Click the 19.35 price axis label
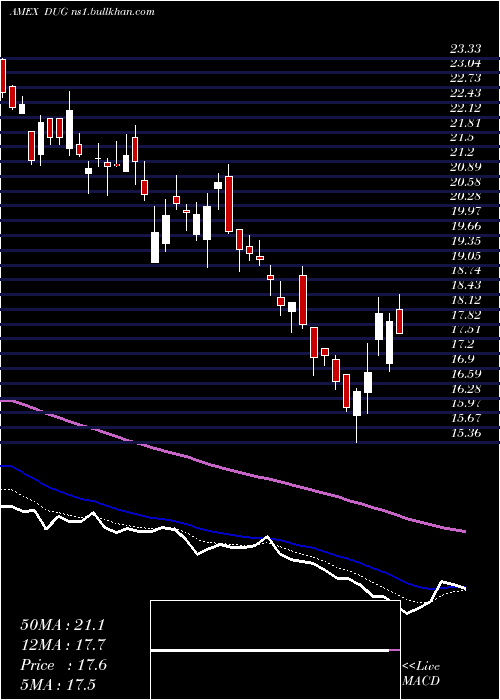 [466, 241]
